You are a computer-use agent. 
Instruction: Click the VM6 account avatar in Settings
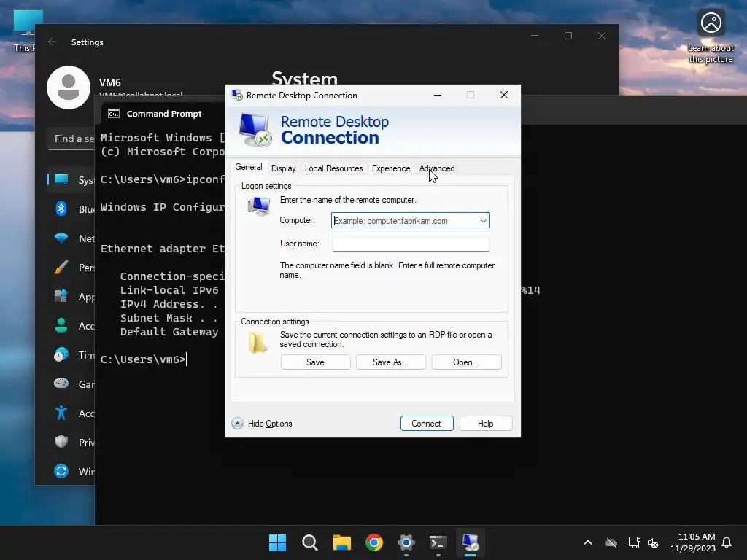pos(69,87)
